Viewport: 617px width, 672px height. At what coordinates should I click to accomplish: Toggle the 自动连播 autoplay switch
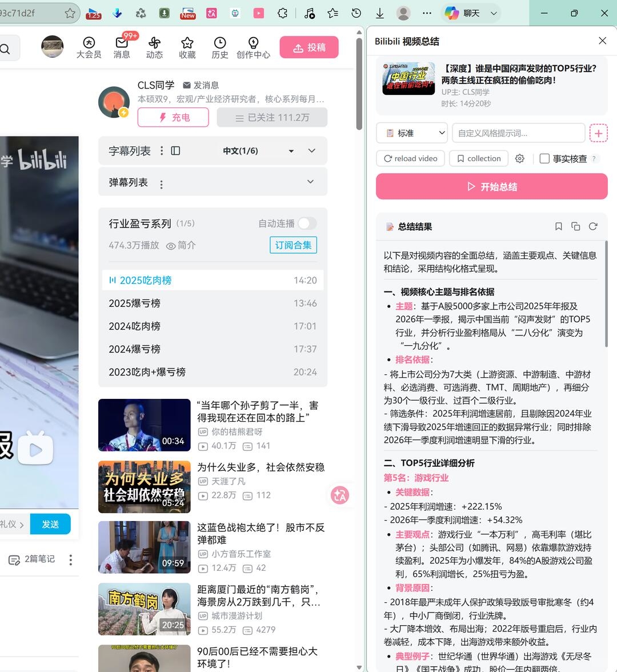pyautogui.click(x=307, y=223)
